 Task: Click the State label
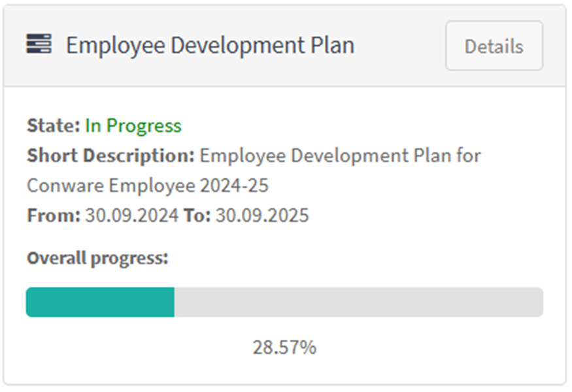tap(54, 125)
